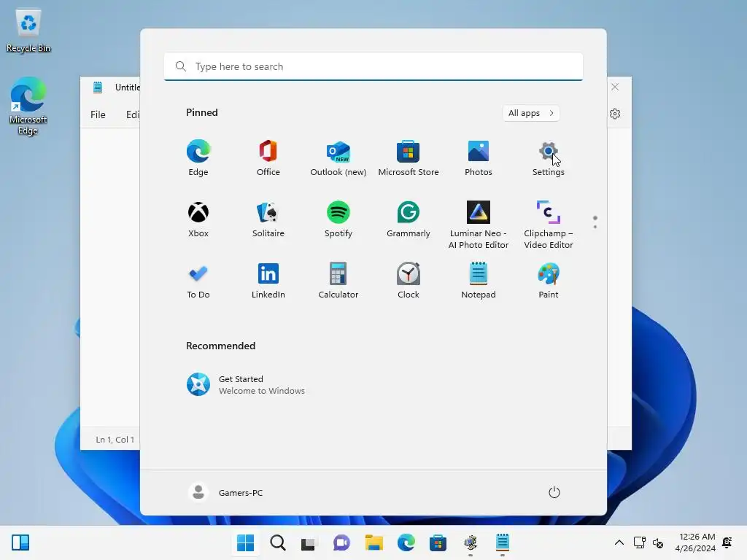
Task: Open clock and date flyout
Action: [x=695, y=542]
